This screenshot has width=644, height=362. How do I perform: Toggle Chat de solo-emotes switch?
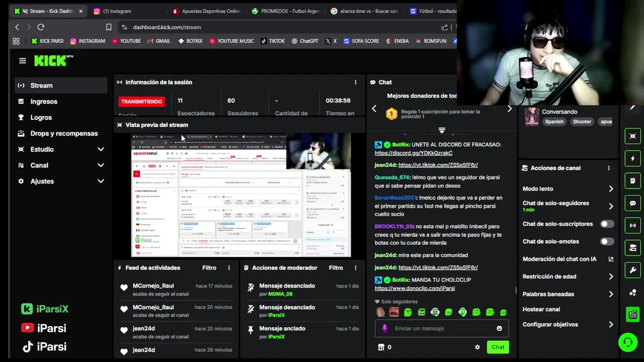coord(607,241)
